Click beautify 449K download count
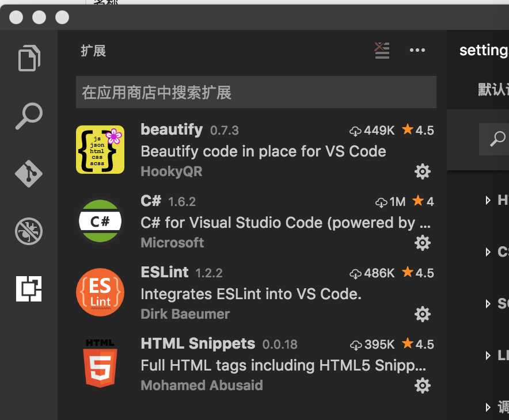This screenshot has height=420, width=509. click(372, 131)
